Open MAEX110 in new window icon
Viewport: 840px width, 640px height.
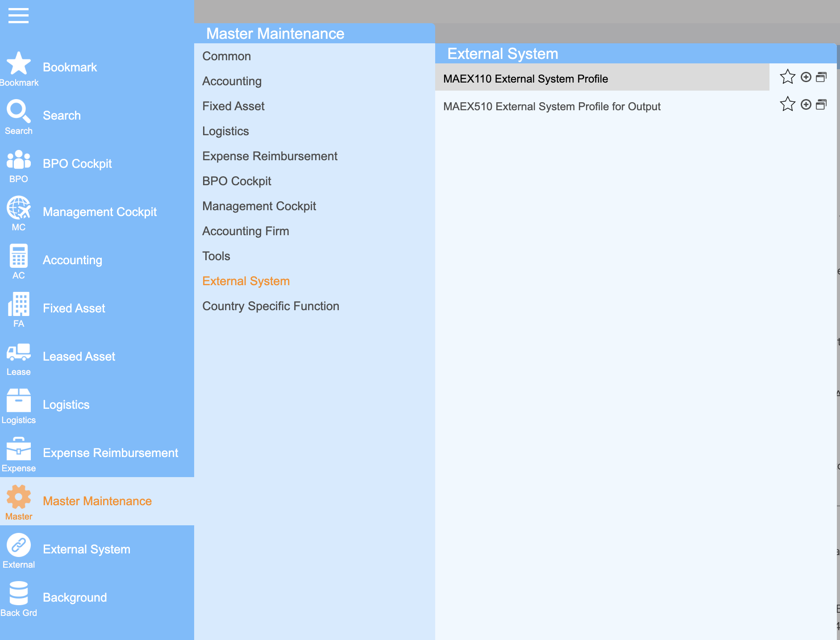(x=821, y=77)
